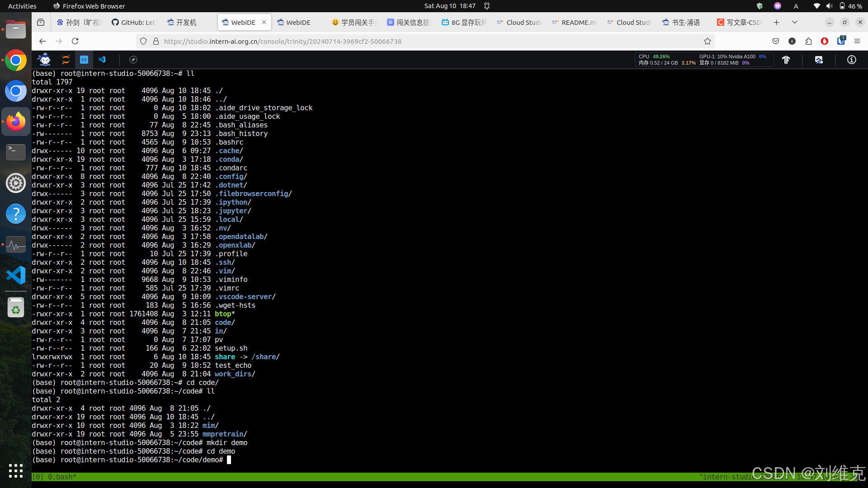This screenshot has height=488, width=868.
Task: Click the compass explore icon
Action: (x=133, y=60)
